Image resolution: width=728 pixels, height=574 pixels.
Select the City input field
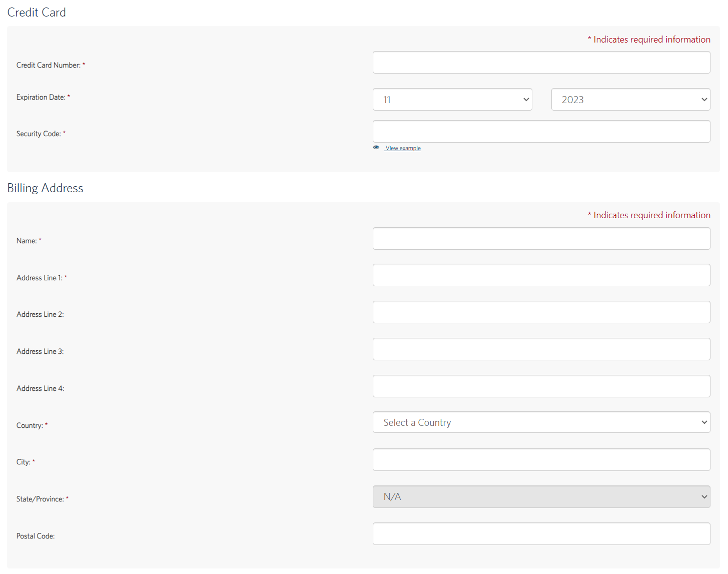click(x=541, y=460)
